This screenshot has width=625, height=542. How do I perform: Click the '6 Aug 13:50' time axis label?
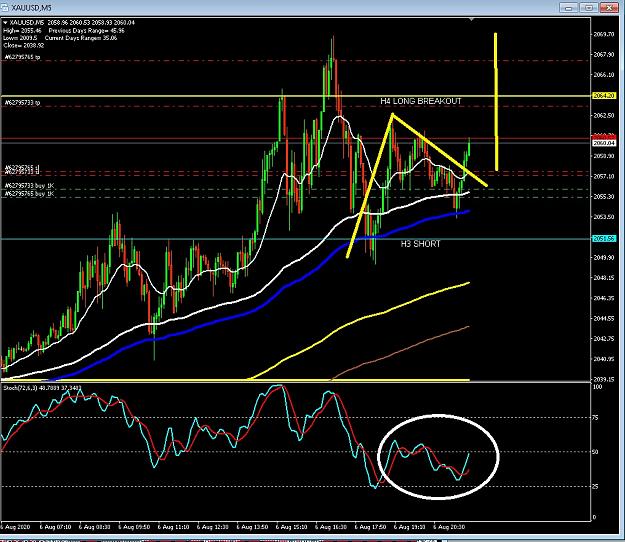pos(252,527)
